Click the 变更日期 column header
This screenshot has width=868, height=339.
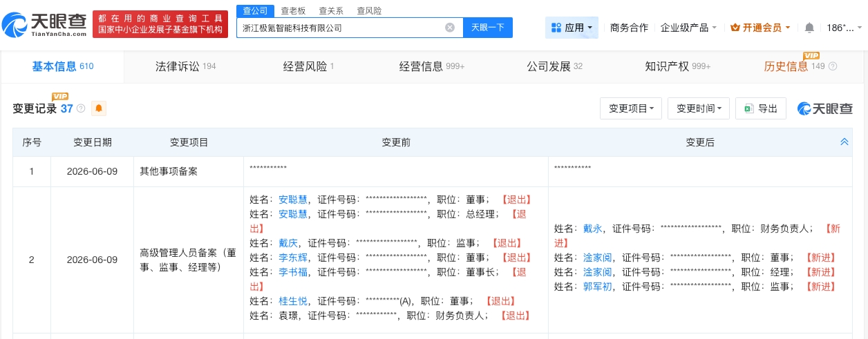click(x=93, y=142)
